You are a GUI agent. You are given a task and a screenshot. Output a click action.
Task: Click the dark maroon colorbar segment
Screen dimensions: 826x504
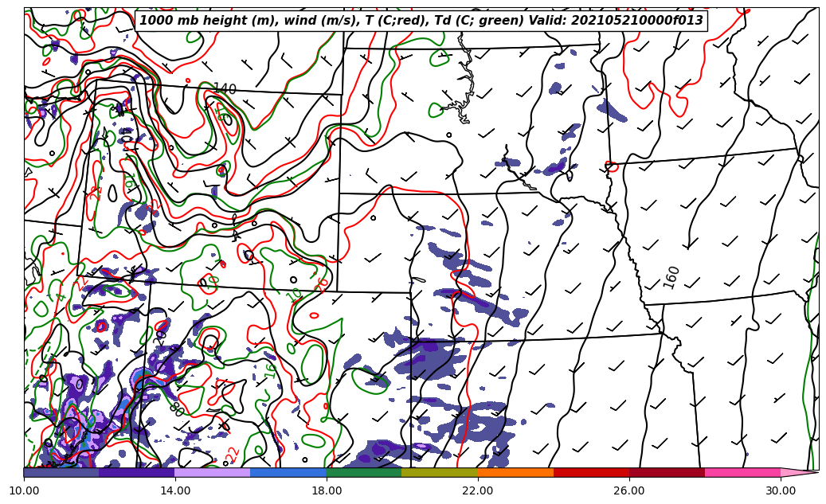pos(667,473)
